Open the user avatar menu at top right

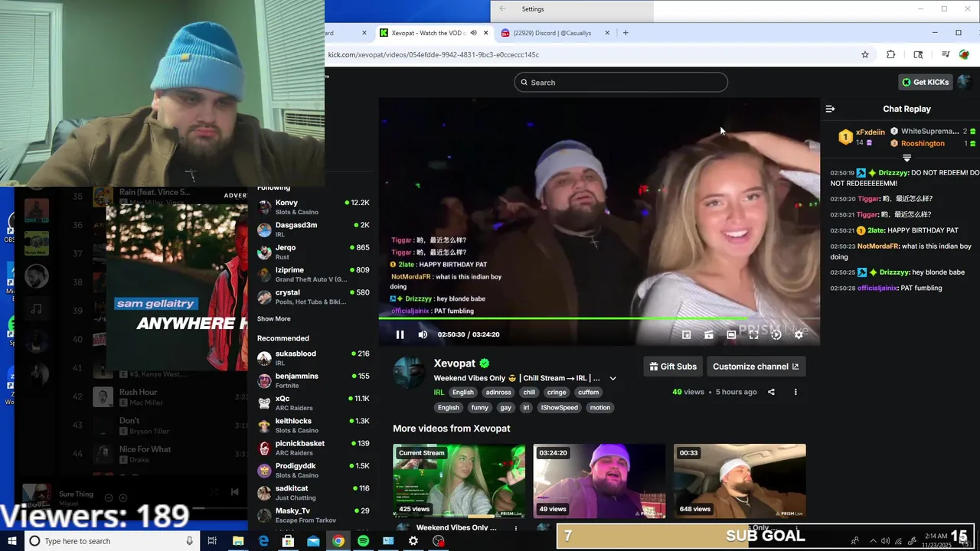[x=964, y=82]
